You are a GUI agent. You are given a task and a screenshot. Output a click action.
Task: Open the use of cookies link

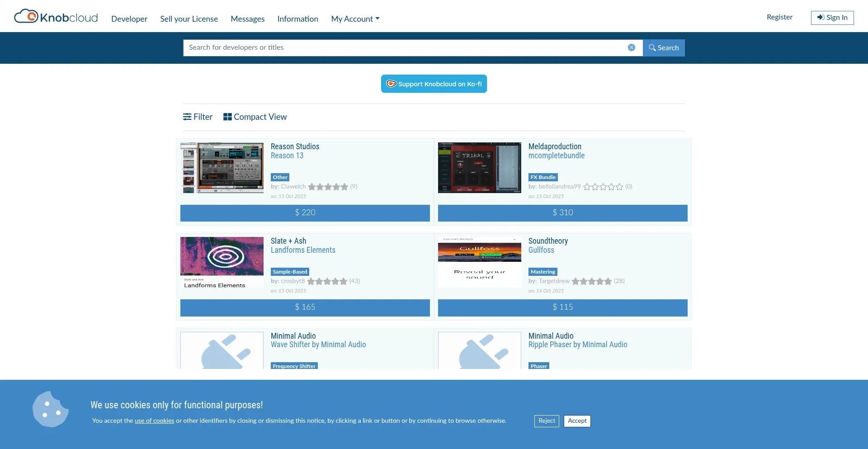154,421
